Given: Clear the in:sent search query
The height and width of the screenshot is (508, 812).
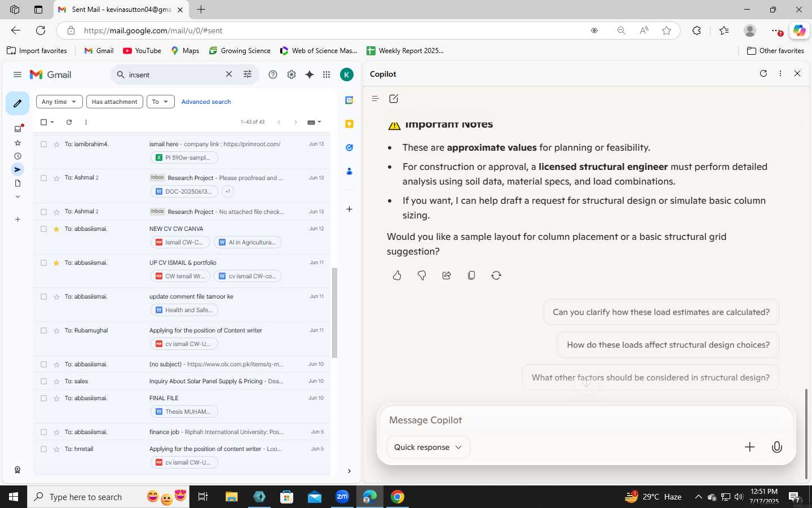Looking at the screenshot, I should (229, 75).
